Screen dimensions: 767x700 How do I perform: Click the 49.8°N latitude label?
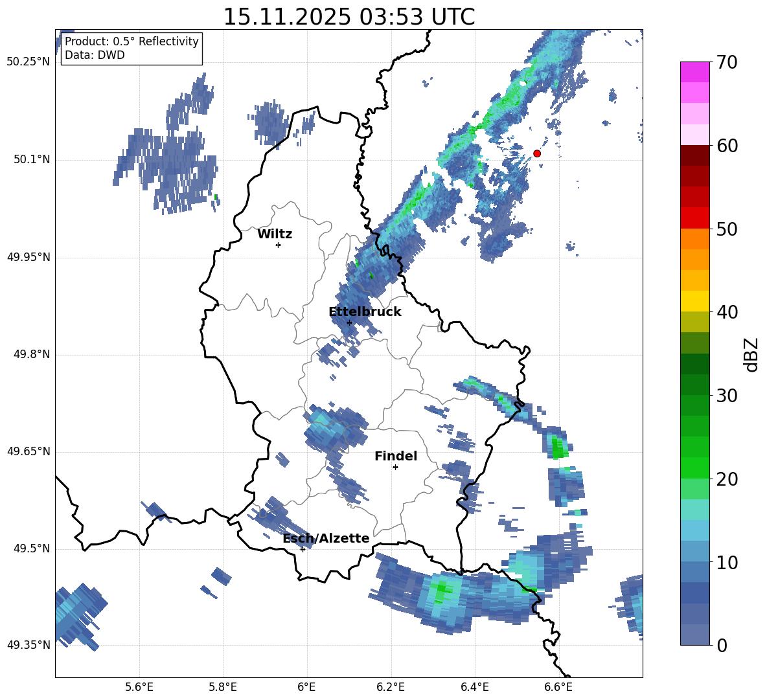point(32,354)
